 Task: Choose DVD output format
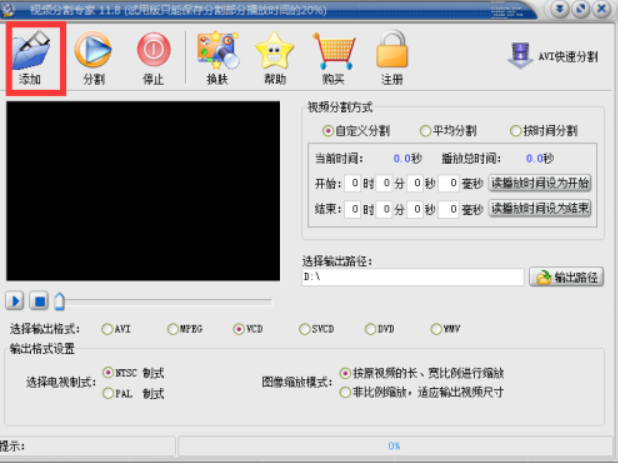(380, 329)
